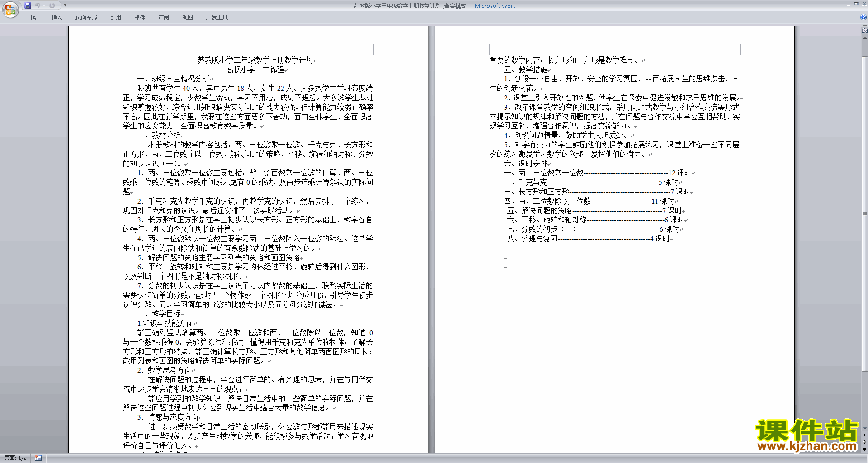Switch to the 页面布局 tab

point(86,18)
